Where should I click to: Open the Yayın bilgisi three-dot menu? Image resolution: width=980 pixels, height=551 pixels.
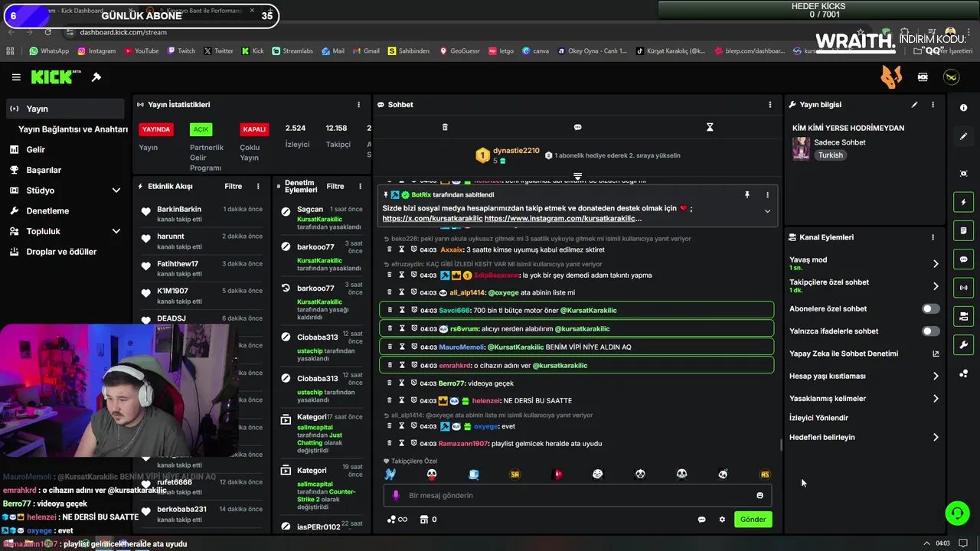pyautogui.click(x=933, y=105)
